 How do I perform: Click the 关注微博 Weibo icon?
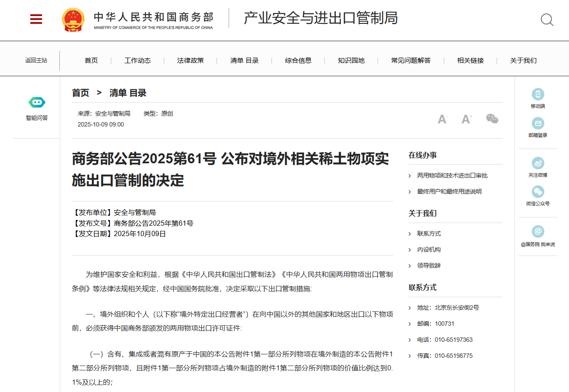click(538, 163)
